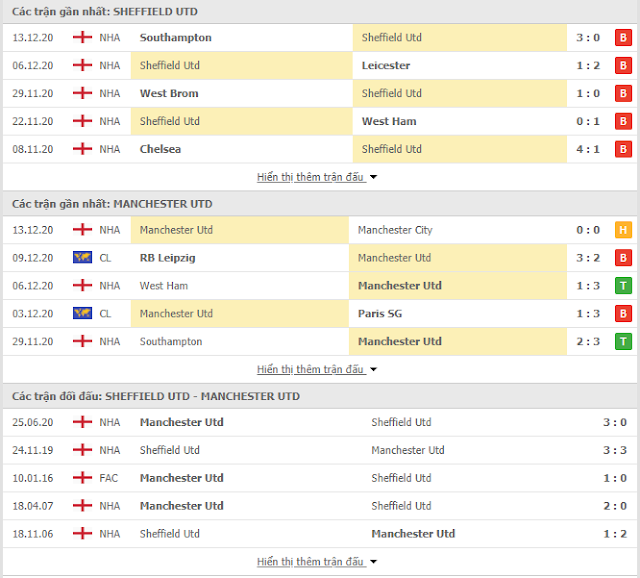Click green T badge for Southampton 2:3 match
This screenshot has height=578, width=640.
623,341
